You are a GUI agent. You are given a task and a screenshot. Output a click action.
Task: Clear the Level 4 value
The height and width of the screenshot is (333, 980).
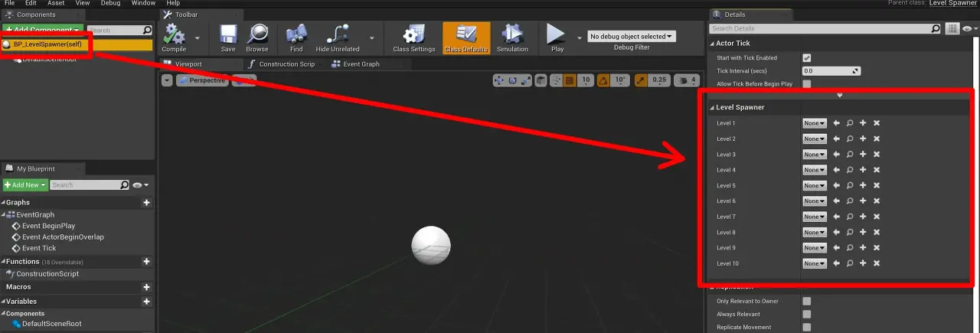877,170
